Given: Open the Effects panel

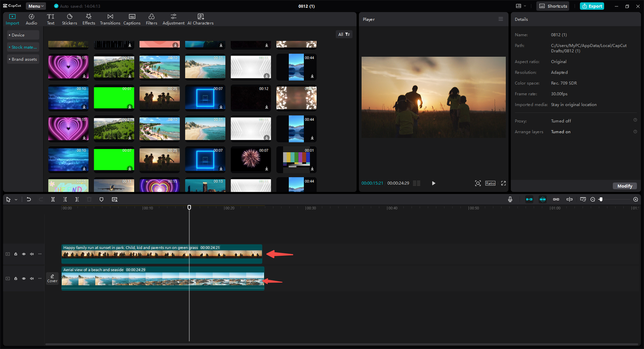Looking at the screenshot, I should 89,19.
